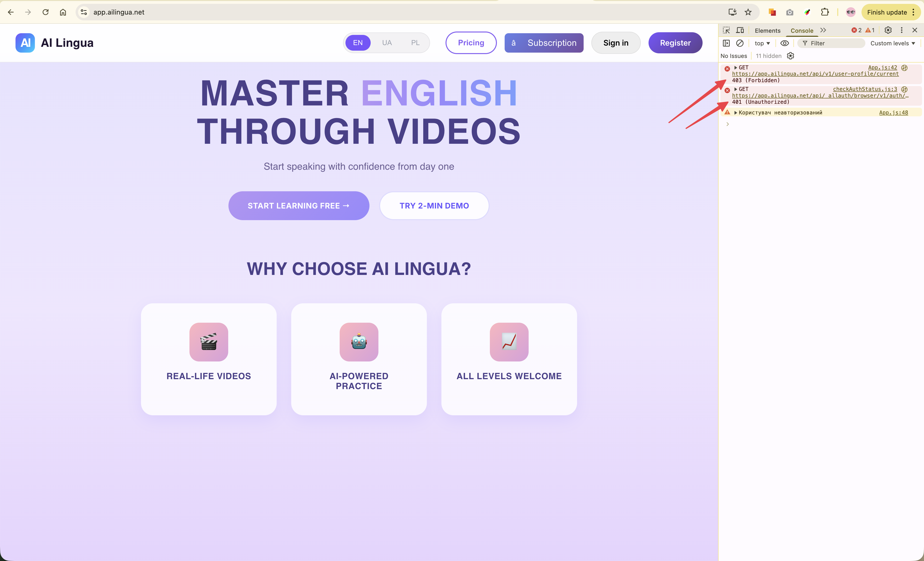This screenshot has width=924, height=561.
Task: Open the App.js:42 source link
Action: (x=882, y=68)
